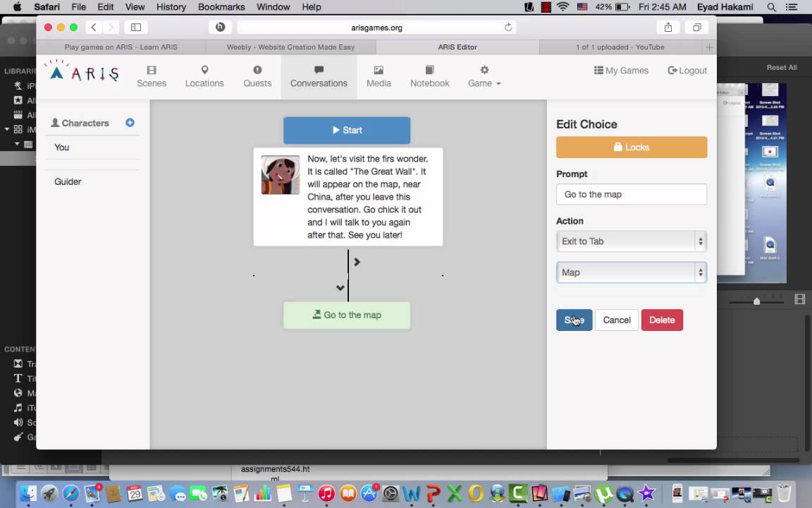The height and width of the screenshot is (508, 812).
Task: Click the ARIS logo
Action: click(83, 71)
